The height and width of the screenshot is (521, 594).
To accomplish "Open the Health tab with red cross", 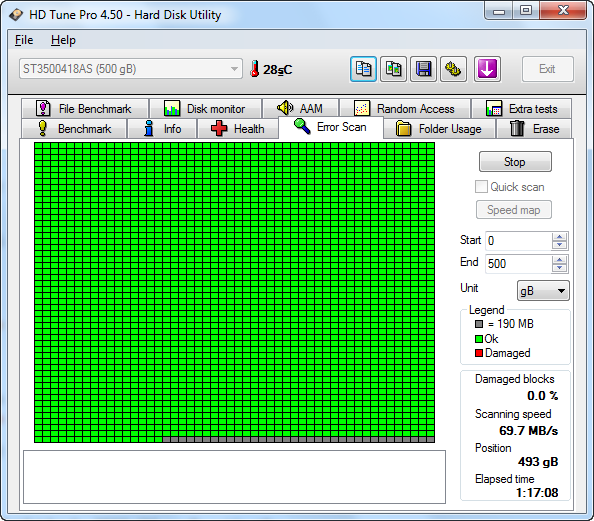I will pyautogui.click(x=238, y=129).
